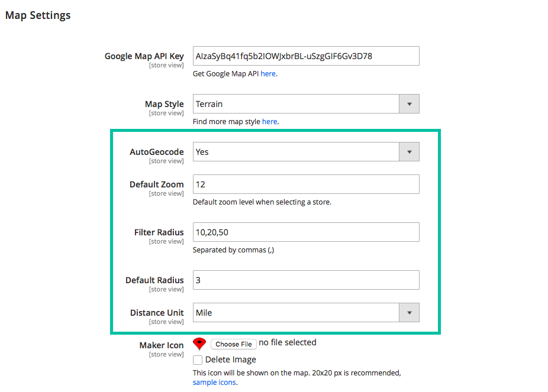Check the Delete Image checkbox

[x=196, y=359]
